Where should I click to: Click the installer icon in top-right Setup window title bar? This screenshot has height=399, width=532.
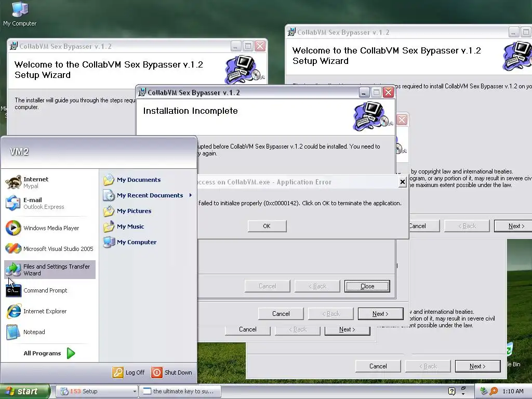[291, 32]
